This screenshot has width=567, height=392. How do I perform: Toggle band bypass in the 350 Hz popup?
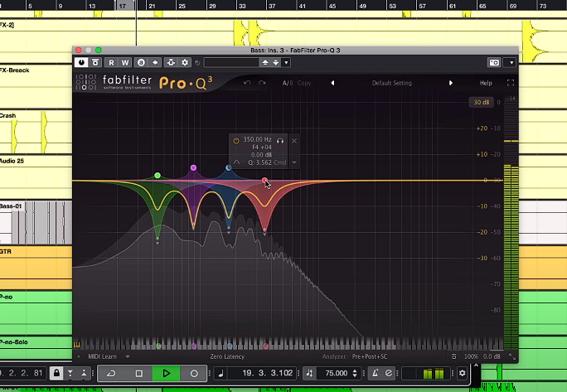(236, 141)
